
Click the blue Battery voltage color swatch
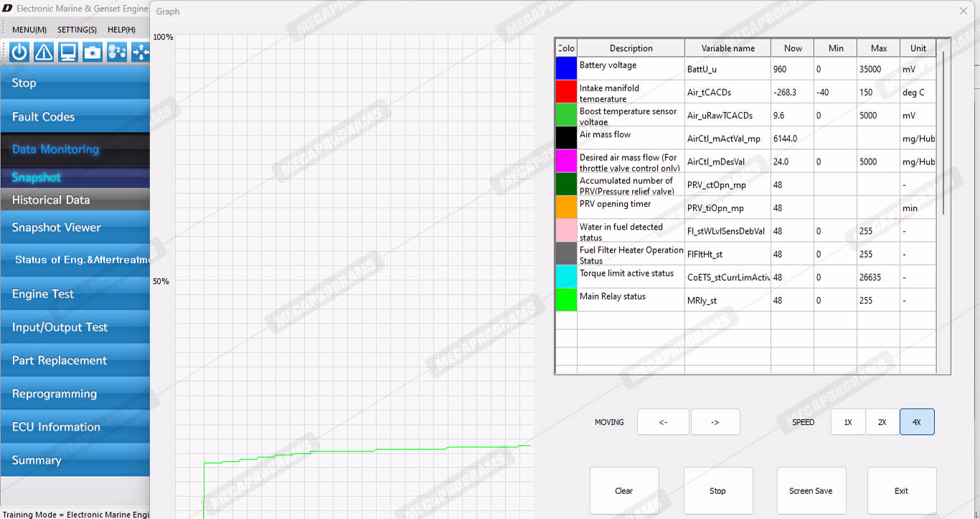566,69
